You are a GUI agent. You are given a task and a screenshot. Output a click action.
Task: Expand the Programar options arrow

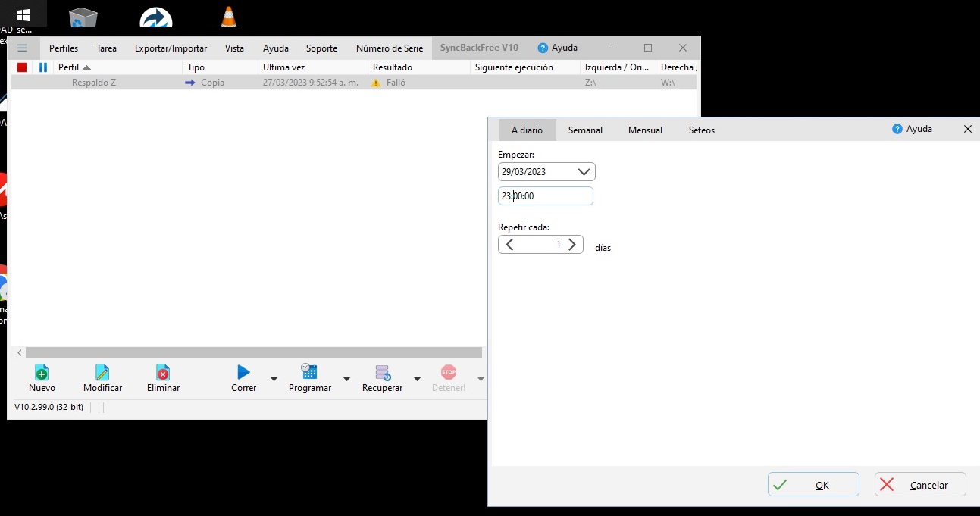click(x=346, y=379)
